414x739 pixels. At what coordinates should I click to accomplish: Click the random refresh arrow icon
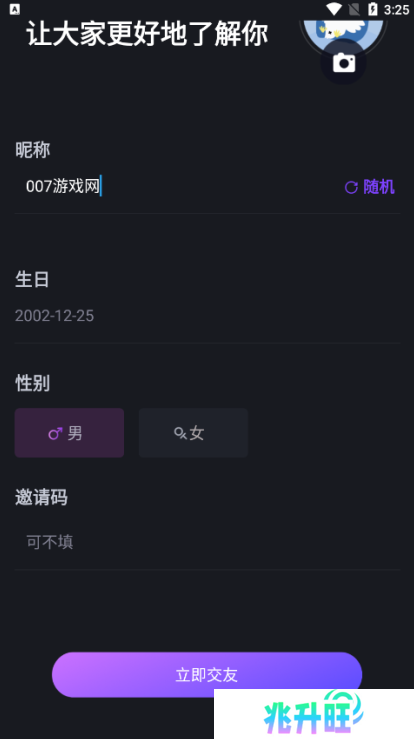[x=351, y=188]
